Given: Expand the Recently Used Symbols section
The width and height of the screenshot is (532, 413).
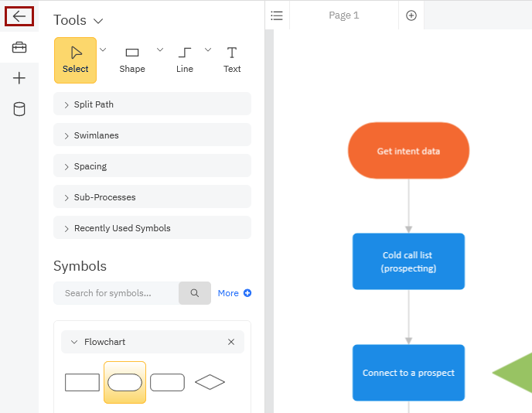Looking at the screenshot, I should [x=152, y=228].
